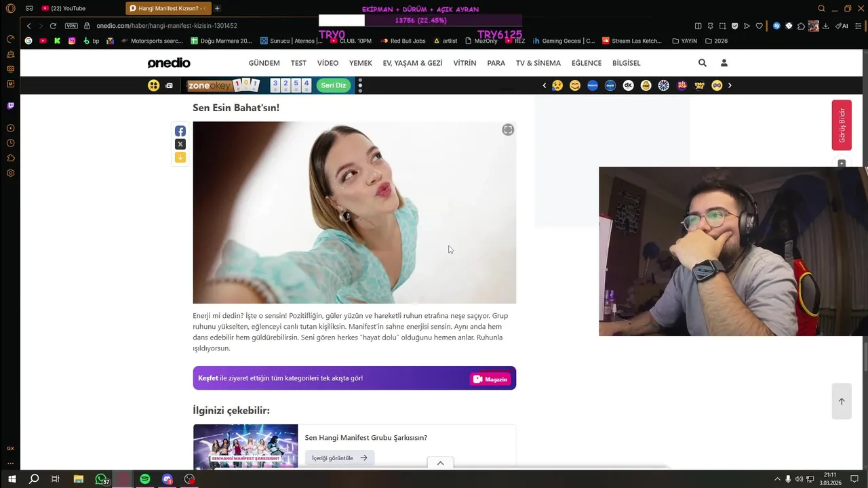Image resolution: width=868 pixels, height=488 pixels.
Task: Click the yummy smiley emoji icon
Action: [x=575, y=85]
